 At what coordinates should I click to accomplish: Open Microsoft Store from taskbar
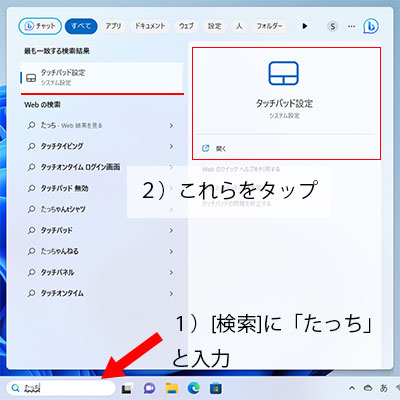coord(216,388)
